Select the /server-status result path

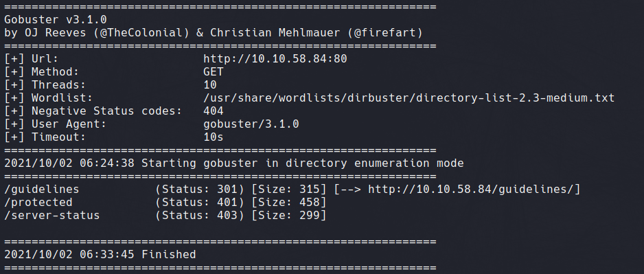tap(51, 215)
